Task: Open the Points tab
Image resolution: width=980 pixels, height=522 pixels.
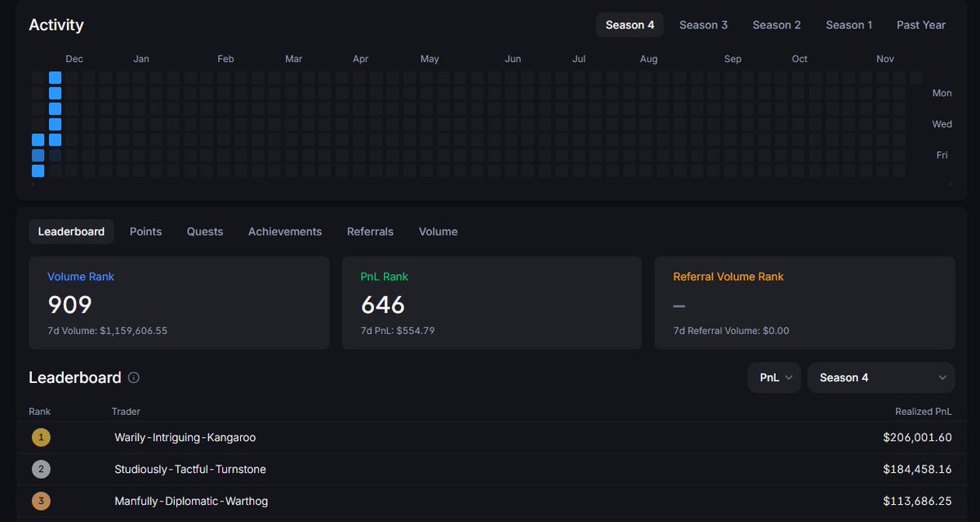Action: point(145,231)
